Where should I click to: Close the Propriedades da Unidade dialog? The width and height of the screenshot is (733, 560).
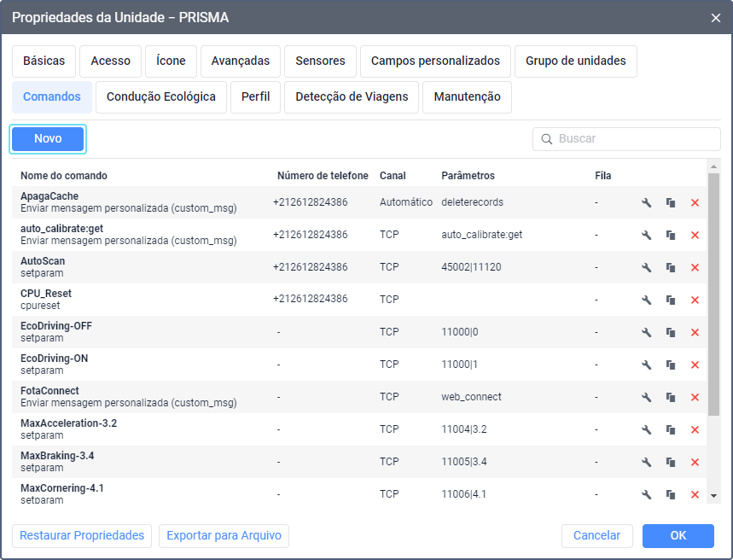pyautogui.click(x=715, y=17)
